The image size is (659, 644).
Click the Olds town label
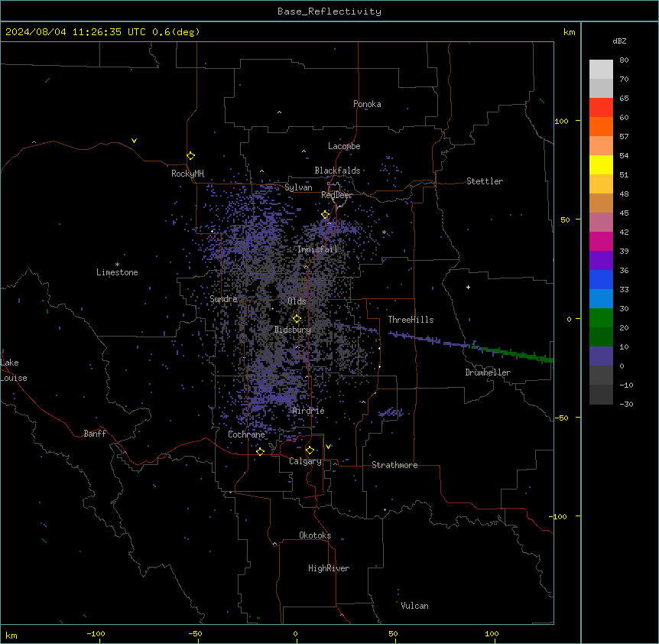tap(297, 301)
